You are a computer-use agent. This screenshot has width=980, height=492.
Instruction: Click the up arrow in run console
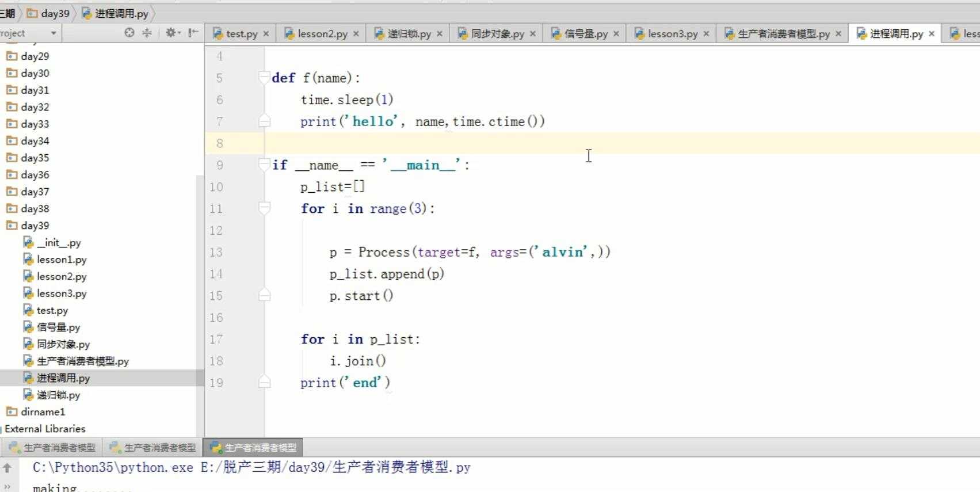[x=7, y=468]
